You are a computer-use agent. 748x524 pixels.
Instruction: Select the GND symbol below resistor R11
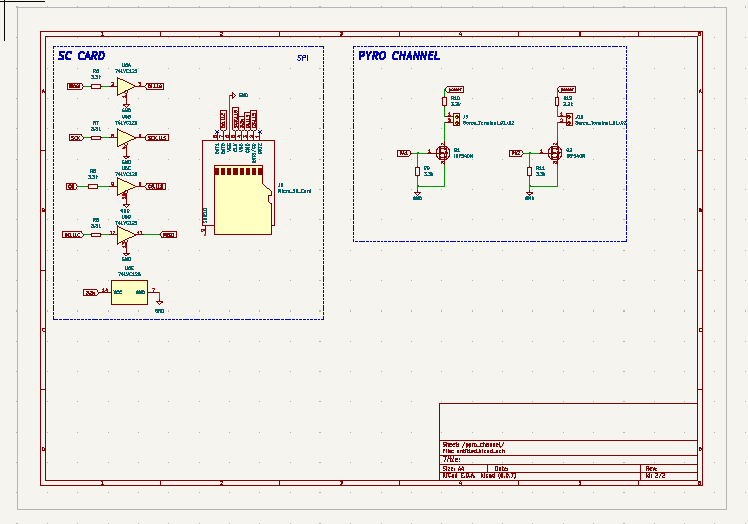(x=530, y=195)
